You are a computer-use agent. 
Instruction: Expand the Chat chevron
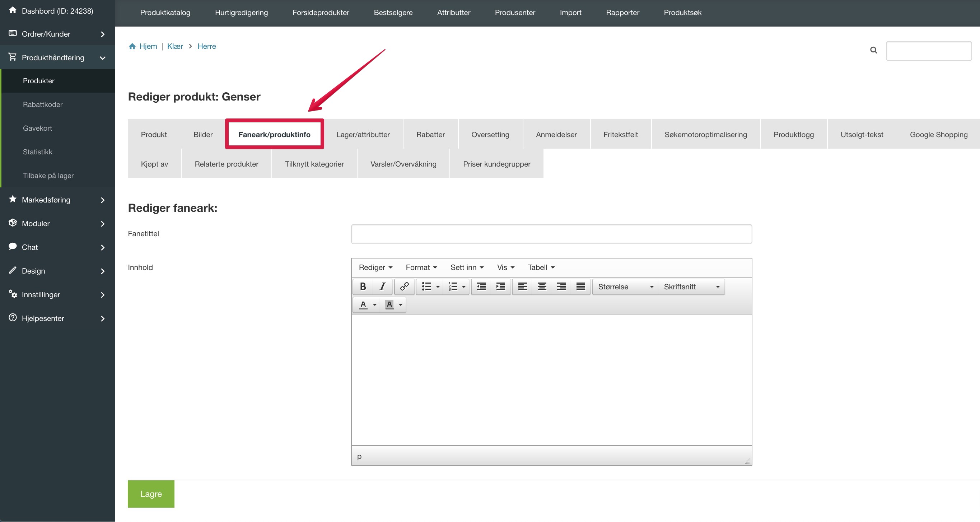click(x=103, y=248)
